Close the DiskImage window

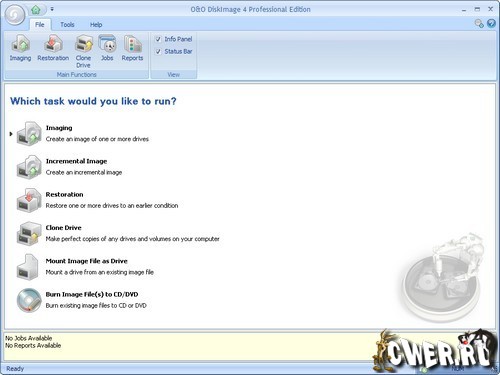tap(490, 9)
